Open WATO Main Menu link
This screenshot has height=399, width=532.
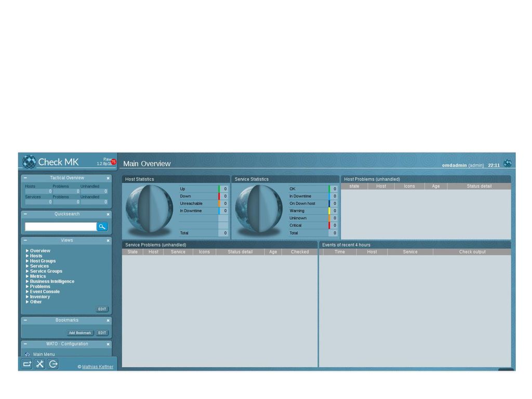click(x=44, y=354)
